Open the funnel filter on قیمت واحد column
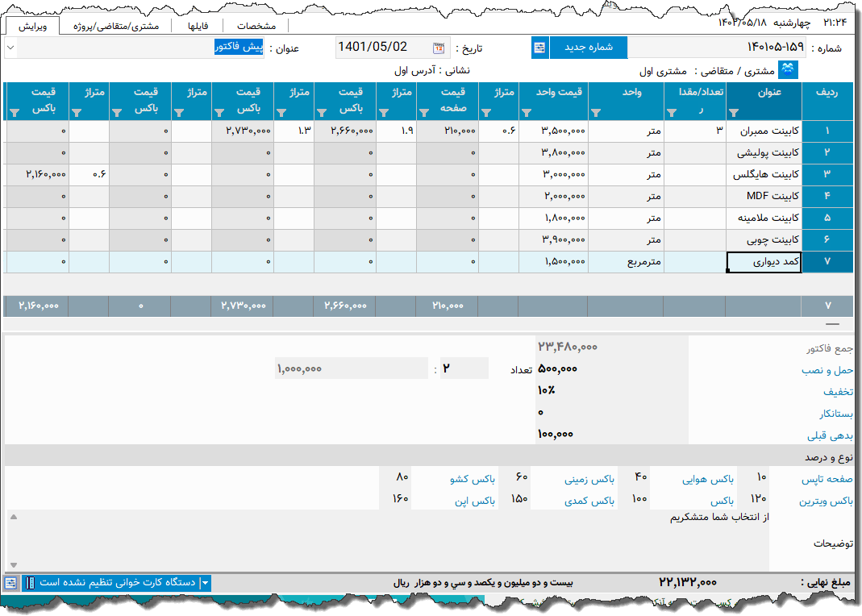862x616 pixels. tap(525, 113)
